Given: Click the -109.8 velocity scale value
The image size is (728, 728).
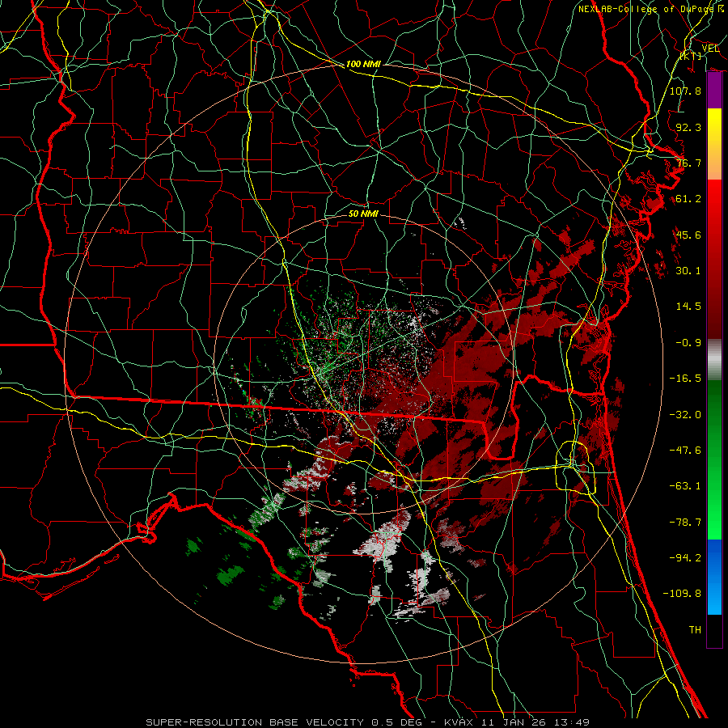Looking at the screenshot, I should 682,594.
